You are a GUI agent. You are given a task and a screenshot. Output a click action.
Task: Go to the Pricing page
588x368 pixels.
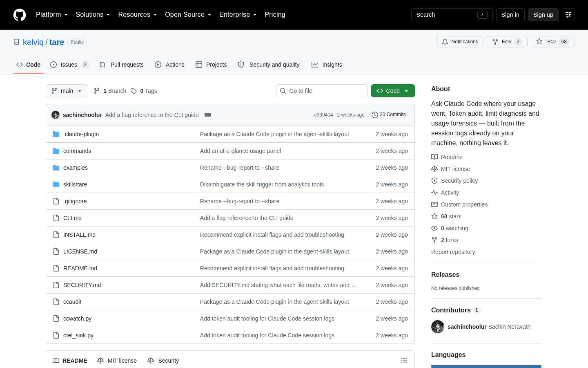coord(275,15)
